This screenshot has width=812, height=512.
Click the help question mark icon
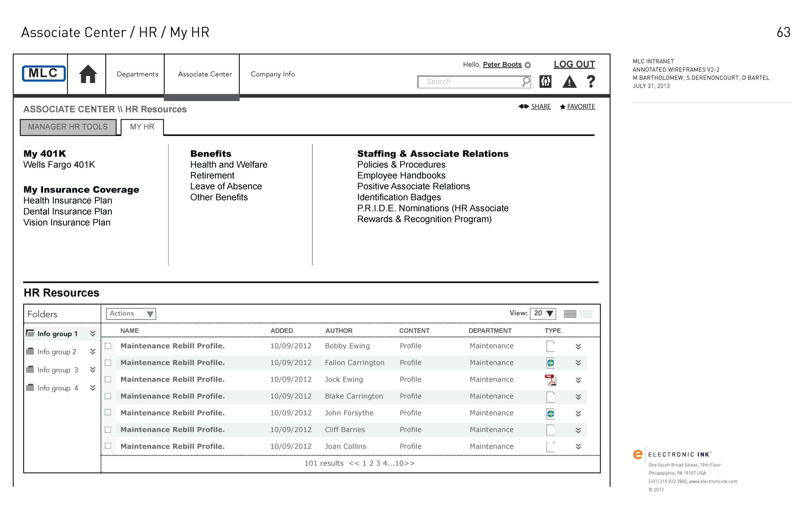[x=591, y=82]
